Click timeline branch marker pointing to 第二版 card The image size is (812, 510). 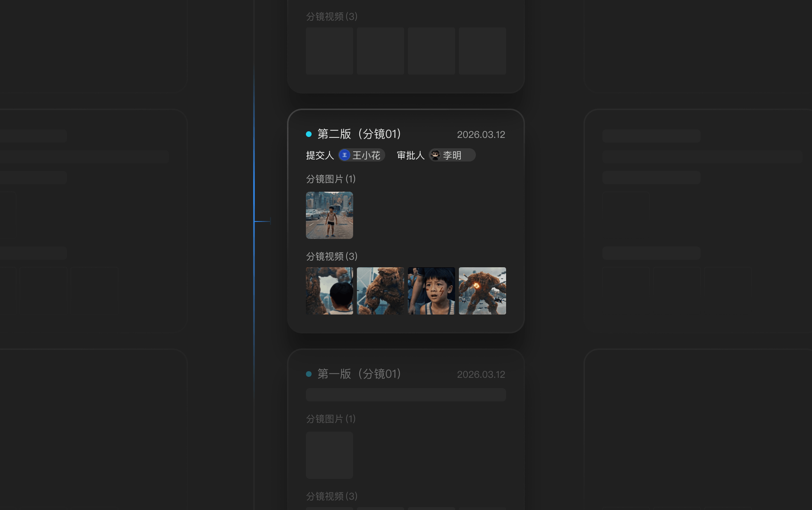click(x=262, y=221)
